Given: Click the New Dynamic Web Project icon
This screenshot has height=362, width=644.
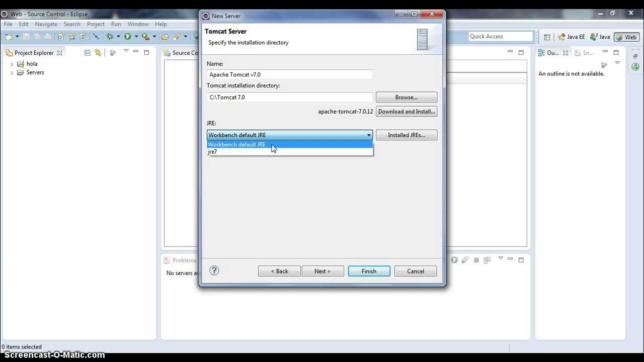Looking at the screenshot, I should 61,37.
